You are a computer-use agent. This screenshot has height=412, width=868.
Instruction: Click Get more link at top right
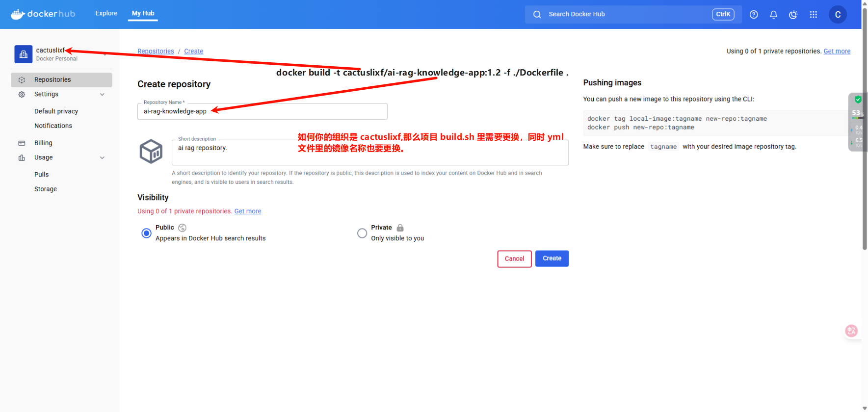837,51
